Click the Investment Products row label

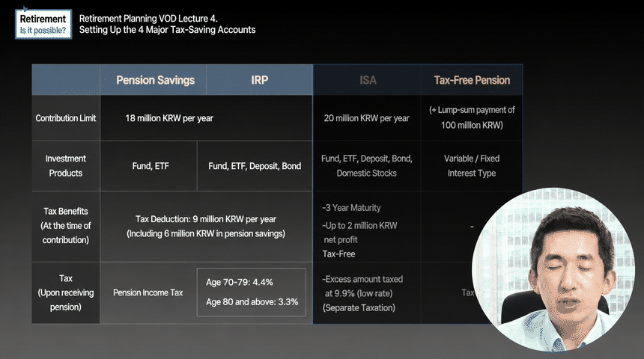66,166
